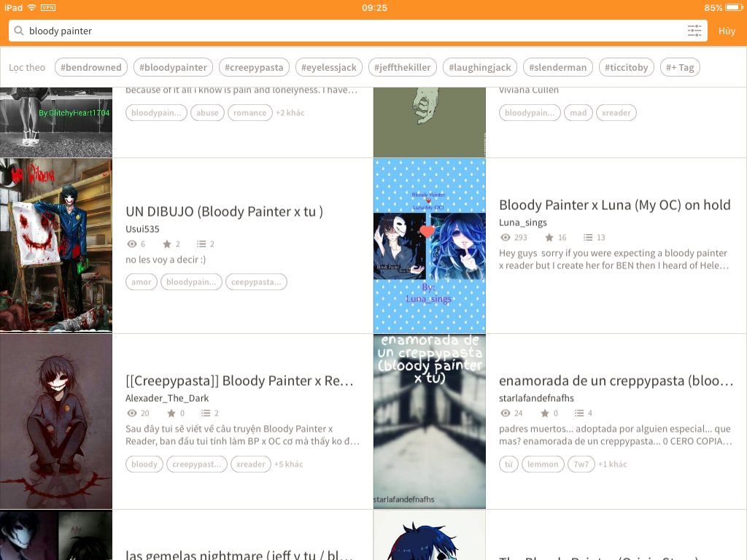Filter by #creepypasta tag
This screenshot has width=747, height=560.
point(254,67)
